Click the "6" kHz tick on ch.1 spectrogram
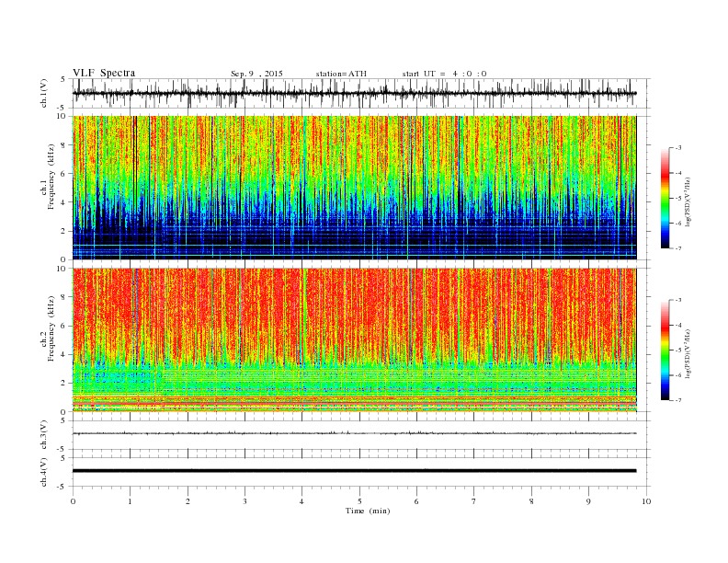 [64, 173]
